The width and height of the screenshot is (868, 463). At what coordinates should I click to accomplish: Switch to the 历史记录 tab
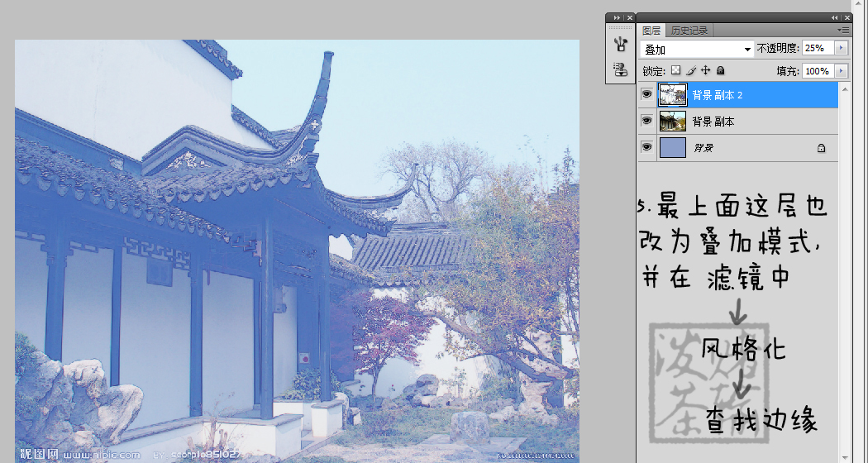point(689,31)
